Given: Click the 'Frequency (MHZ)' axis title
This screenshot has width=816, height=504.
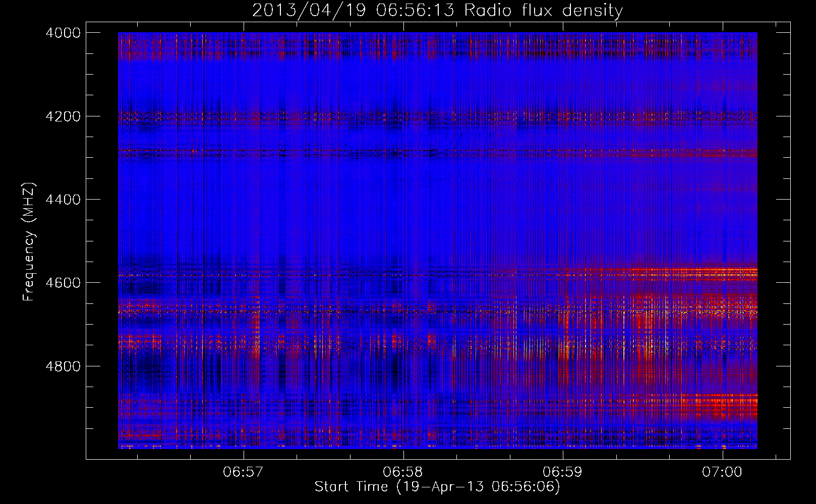Looking at the screenshot, I should [x=29, y=242].
